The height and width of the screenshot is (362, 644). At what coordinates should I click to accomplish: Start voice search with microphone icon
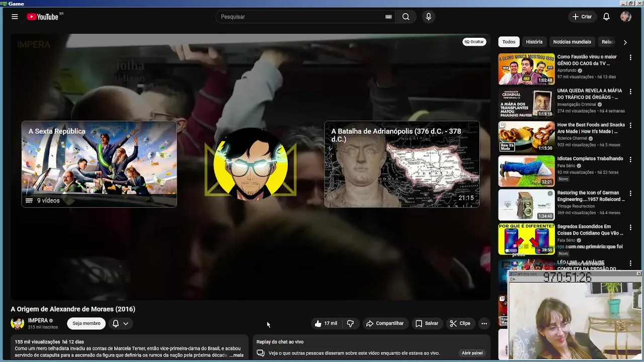tap(429, 17)
